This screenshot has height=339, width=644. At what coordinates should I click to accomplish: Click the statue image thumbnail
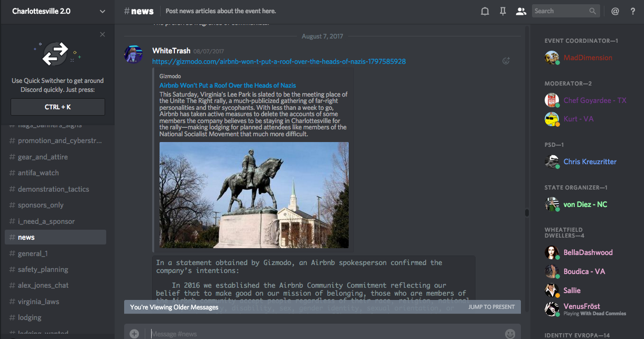254,195
